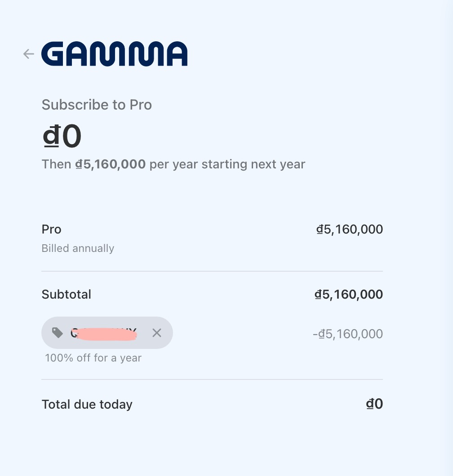Click the "Total due today" label
Image resolution: width=453 pixels, height=476 pixels.
coord(87,404)
